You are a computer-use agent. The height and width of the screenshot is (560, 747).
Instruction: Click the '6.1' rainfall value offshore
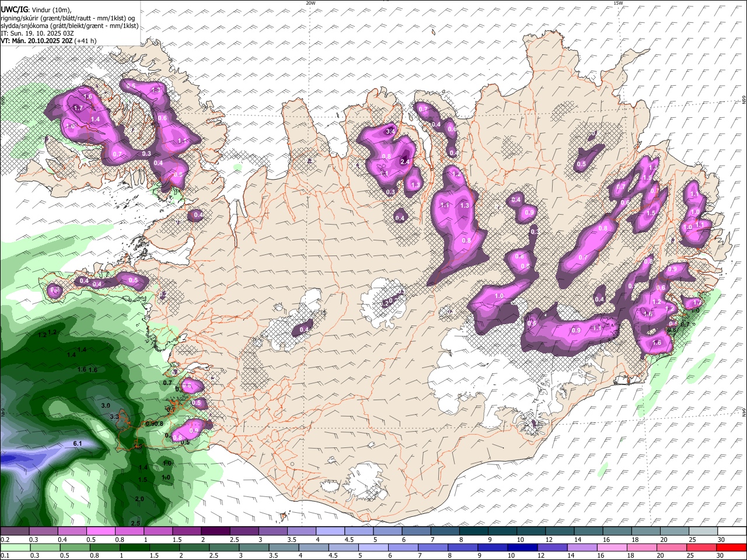point(78,444)
